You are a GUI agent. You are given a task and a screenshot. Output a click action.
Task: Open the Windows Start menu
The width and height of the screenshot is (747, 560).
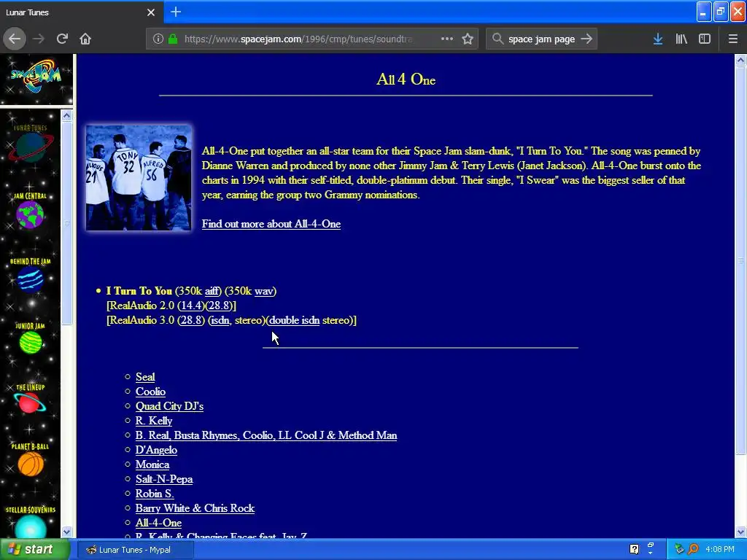[34, 550]
